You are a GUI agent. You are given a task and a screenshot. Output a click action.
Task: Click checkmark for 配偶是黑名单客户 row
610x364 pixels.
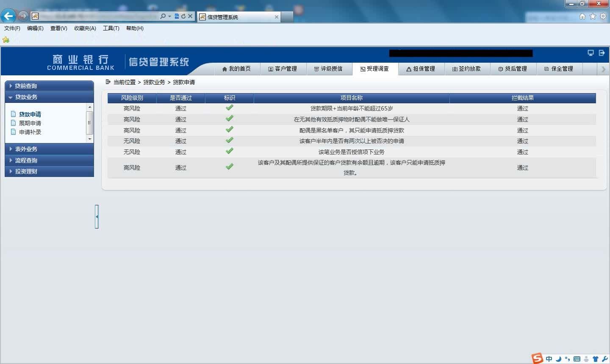pos(230,130)
